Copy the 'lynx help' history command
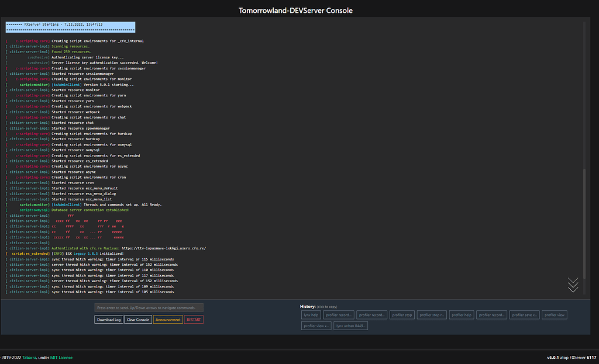The width and height of the screenshot is (599, 364). click(x=311, y=314)
